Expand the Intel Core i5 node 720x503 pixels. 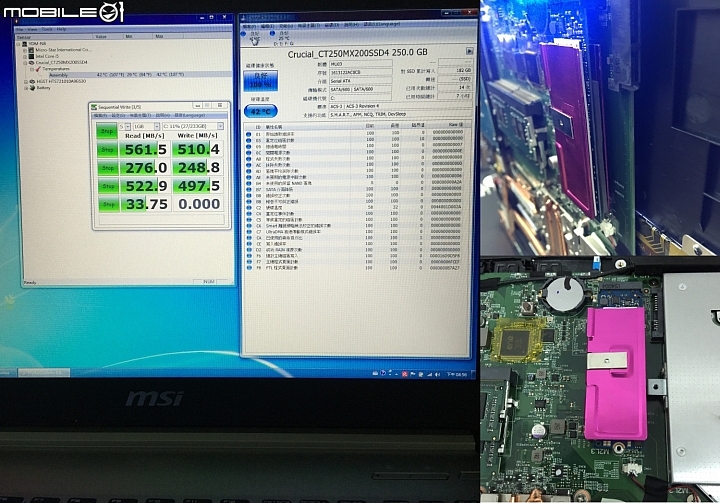coord(25,56)
